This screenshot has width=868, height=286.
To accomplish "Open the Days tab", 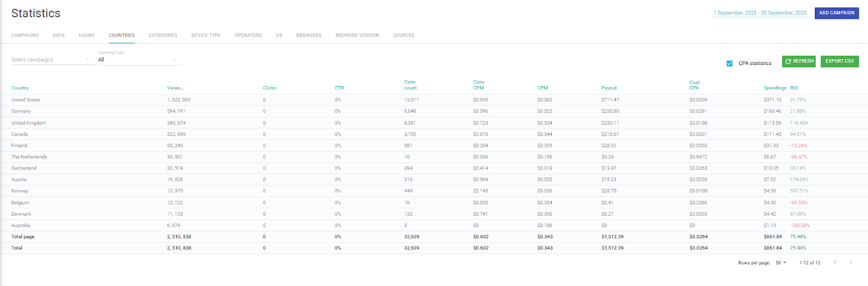I will (x=59, y=35).
